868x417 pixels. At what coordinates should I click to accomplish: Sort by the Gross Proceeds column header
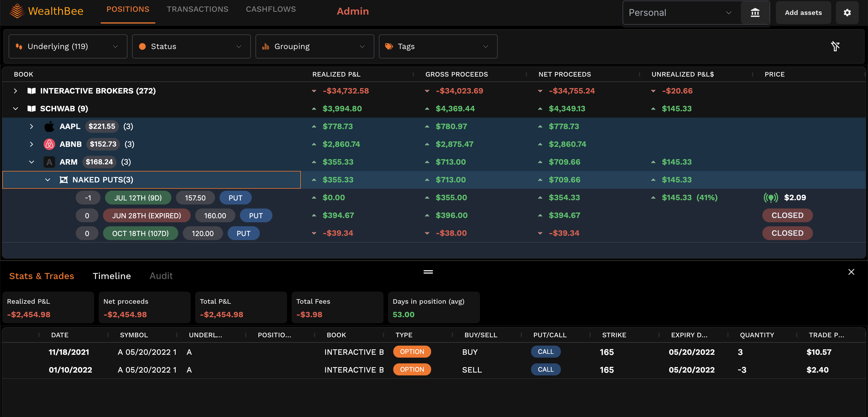point(456,74)
